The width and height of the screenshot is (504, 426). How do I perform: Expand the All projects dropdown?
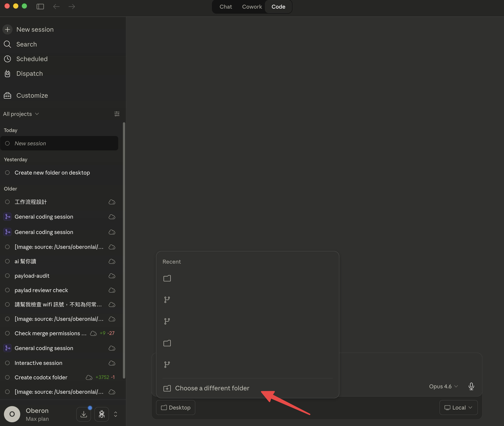pyautogui.click(x=21, y=114)
